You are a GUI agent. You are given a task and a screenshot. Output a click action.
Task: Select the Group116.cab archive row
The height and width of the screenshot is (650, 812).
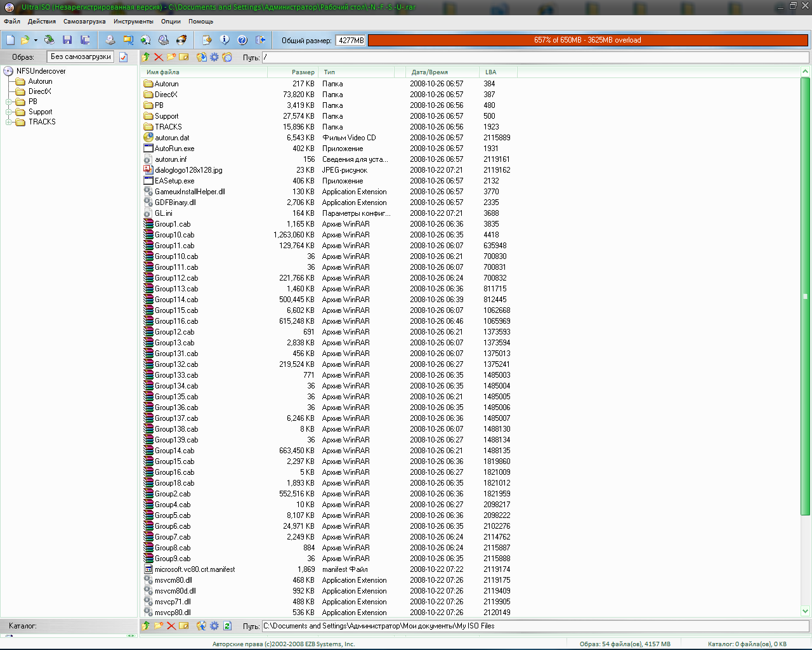[x=331, y=321]
